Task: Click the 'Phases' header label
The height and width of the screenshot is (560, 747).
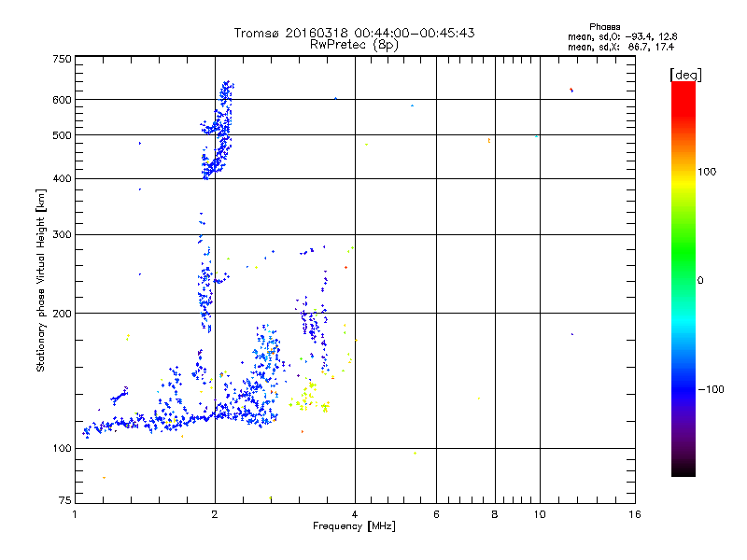Action: pyautogui.click(x=604, y=27)
